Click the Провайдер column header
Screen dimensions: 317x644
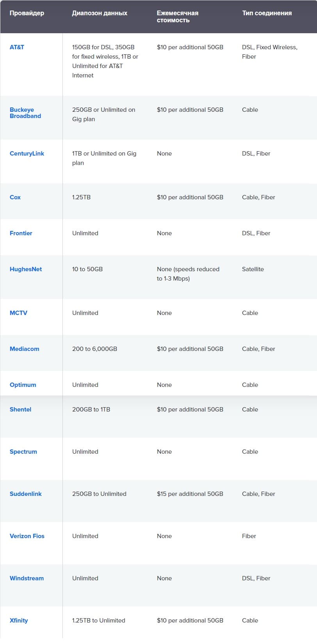tap(27, 13)
